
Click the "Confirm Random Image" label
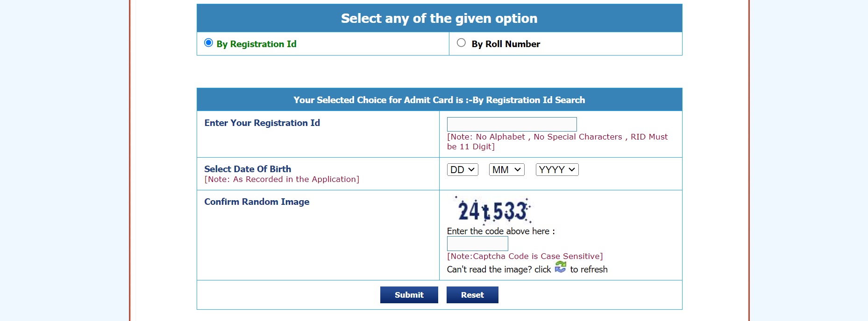(256, 202)
